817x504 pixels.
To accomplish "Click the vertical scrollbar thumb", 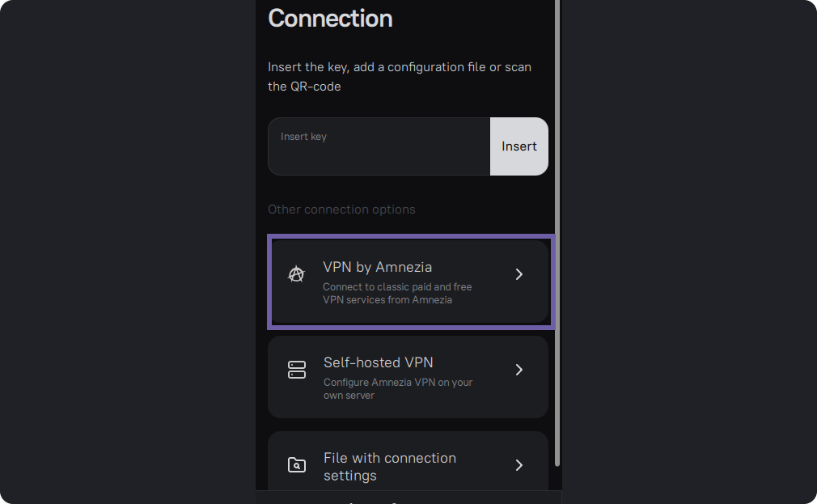I will tap(557, 233).
